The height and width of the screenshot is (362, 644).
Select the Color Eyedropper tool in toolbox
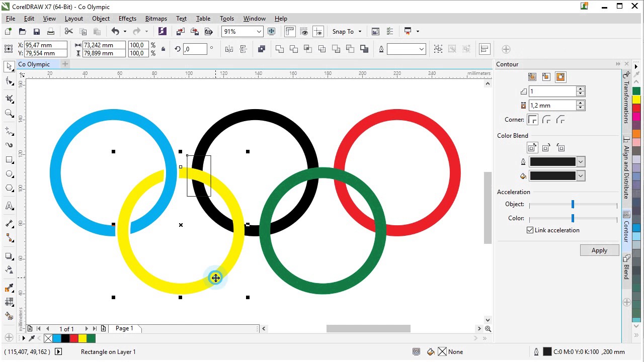[x=9, y=288]
